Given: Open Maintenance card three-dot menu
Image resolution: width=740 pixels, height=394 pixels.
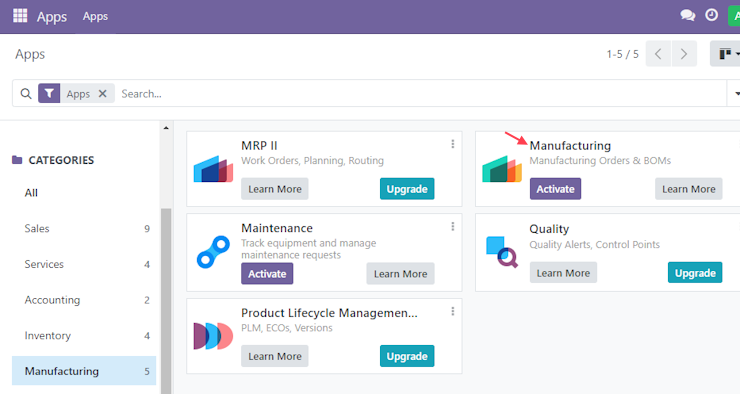Looking at the screenshot, I should [453, 226].
